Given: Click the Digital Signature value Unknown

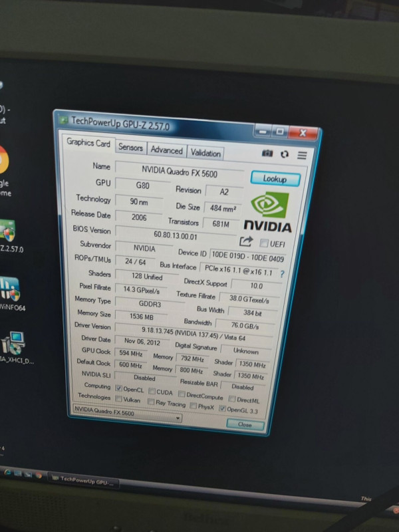Looking at the screenshot, I should 245,351.
